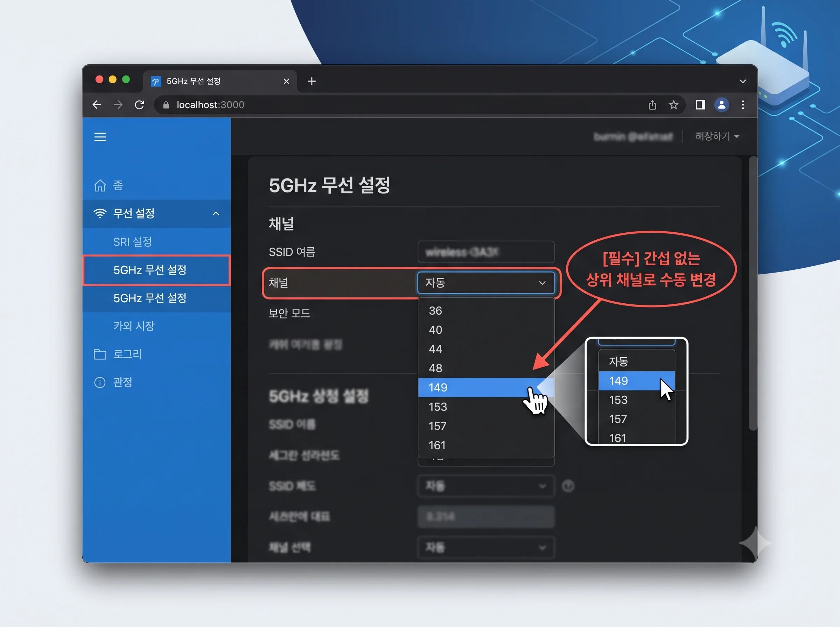Click the tab list chevron in title bar
The image size is (840, 627).
point(743,81)
